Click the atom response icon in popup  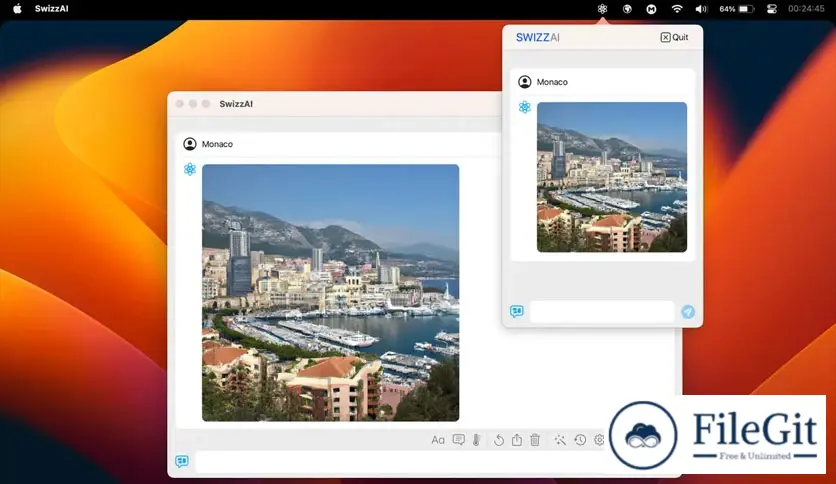pyautogui.click(x=525, y=107)
